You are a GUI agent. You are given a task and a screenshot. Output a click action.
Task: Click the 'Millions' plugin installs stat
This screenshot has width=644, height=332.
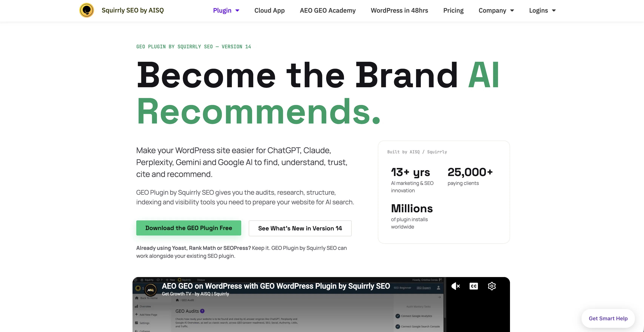(412, 208)
